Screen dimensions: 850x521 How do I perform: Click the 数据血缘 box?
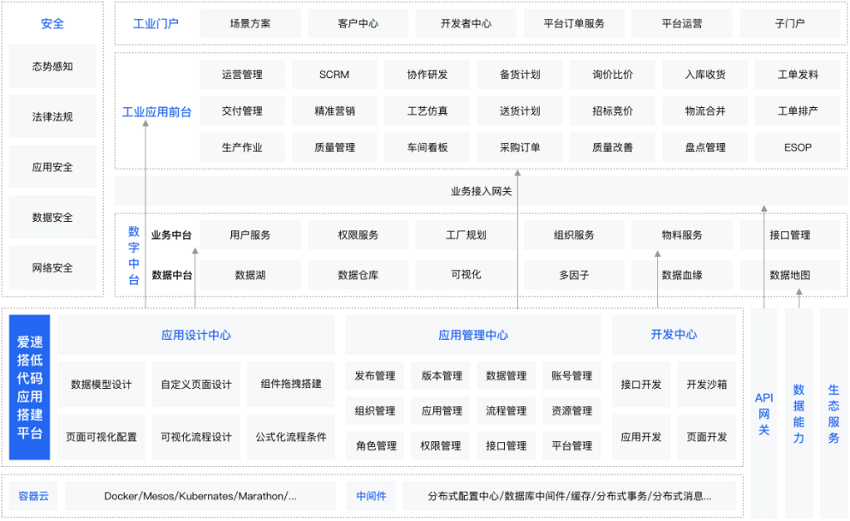pyautogui.click(x=681, y=275)
